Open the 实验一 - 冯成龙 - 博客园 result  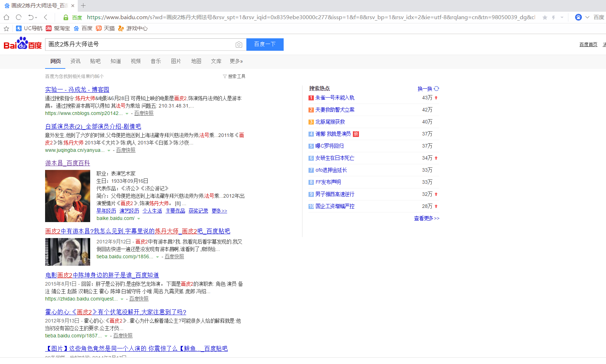point(77,90)
